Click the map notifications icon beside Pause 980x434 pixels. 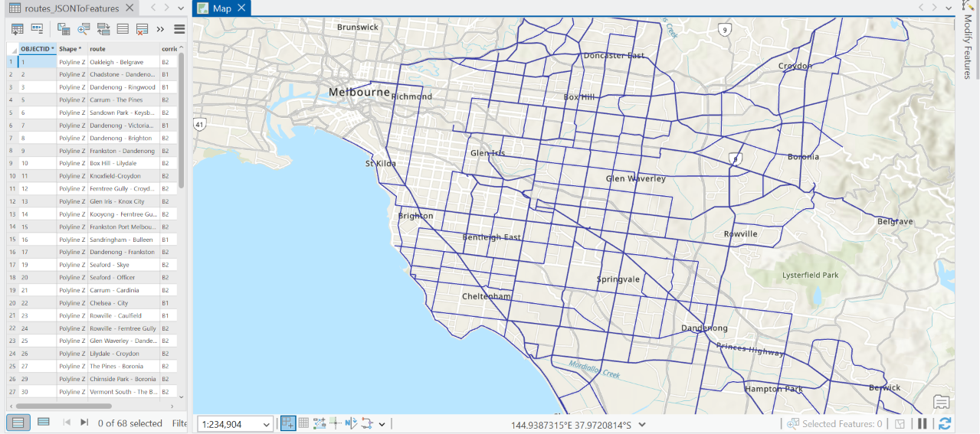(x=900, y=423)
